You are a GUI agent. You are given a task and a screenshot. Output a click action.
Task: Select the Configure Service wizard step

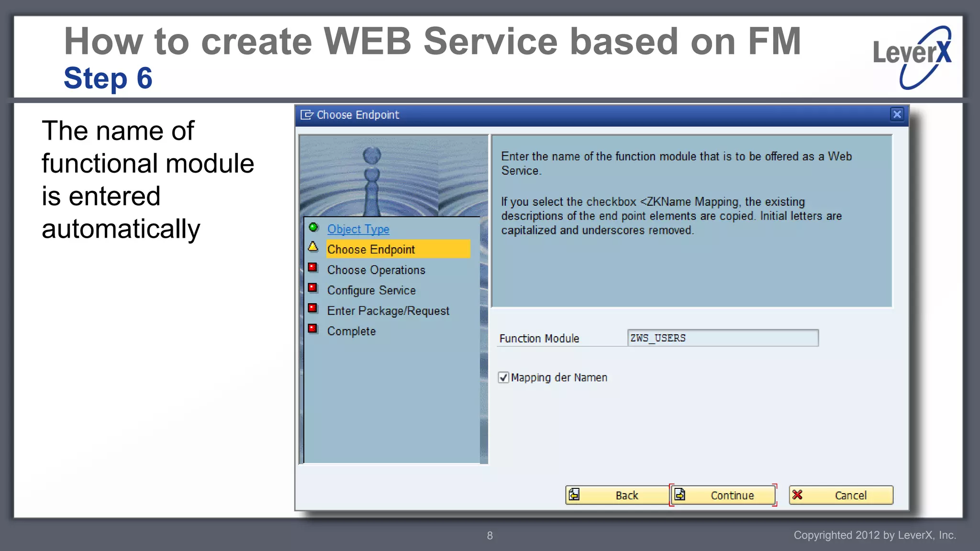(371, 290)
